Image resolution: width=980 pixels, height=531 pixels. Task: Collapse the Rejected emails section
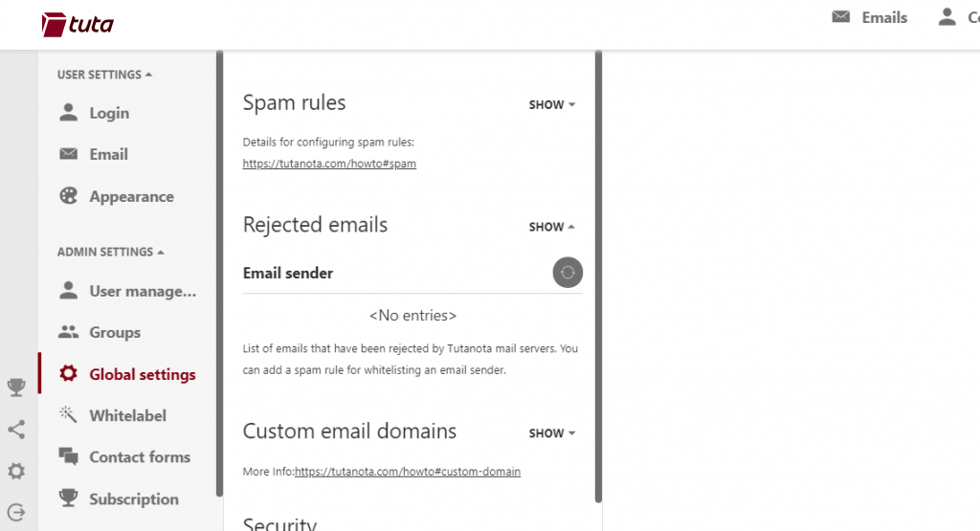click(552, 227)
